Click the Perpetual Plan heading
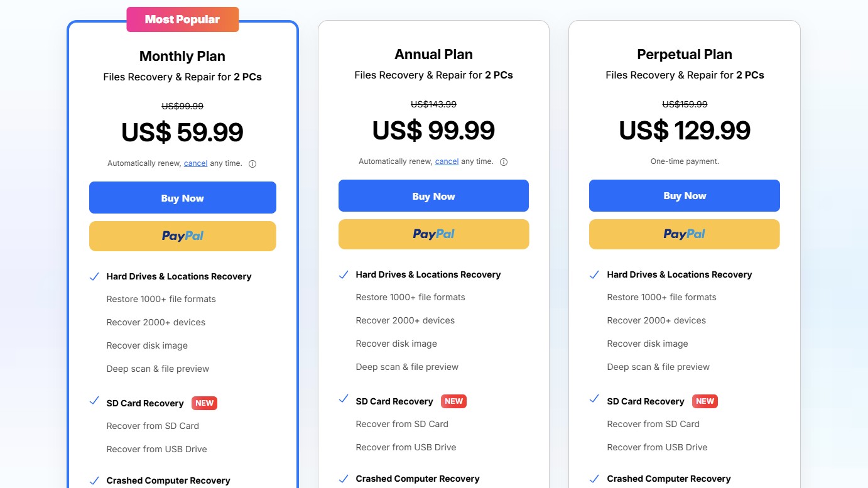868x488 pixels. 684,54
